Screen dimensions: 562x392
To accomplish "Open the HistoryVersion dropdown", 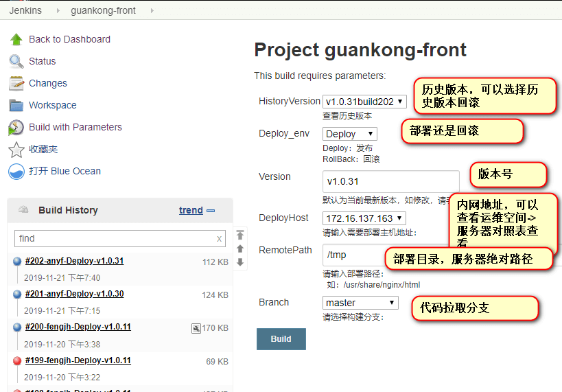I will pyautogui.click(x=364, y=102).
